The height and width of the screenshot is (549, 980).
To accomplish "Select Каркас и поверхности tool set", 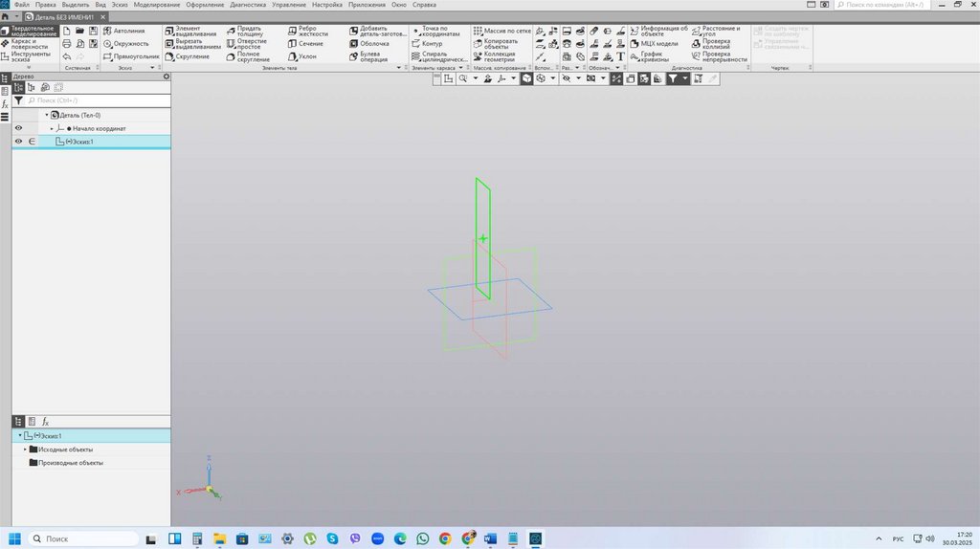I will tap(25, 44).
